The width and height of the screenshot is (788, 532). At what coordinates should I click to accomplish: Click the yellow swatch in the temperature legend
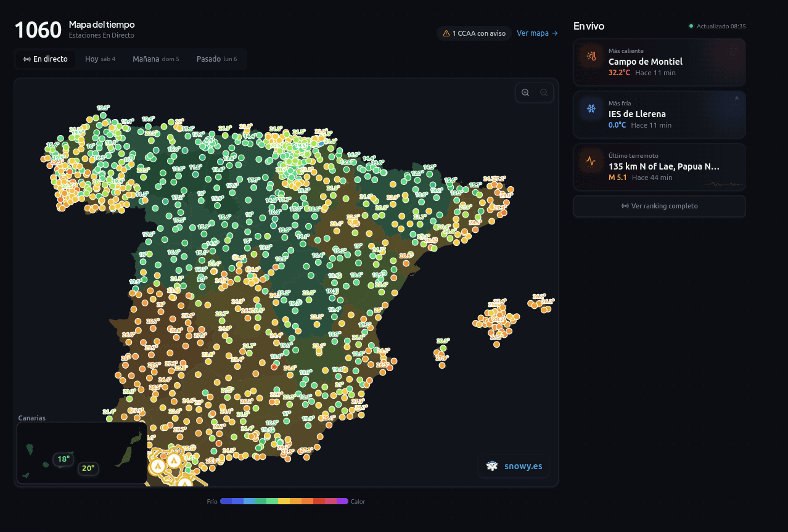(x=284, y=501)
